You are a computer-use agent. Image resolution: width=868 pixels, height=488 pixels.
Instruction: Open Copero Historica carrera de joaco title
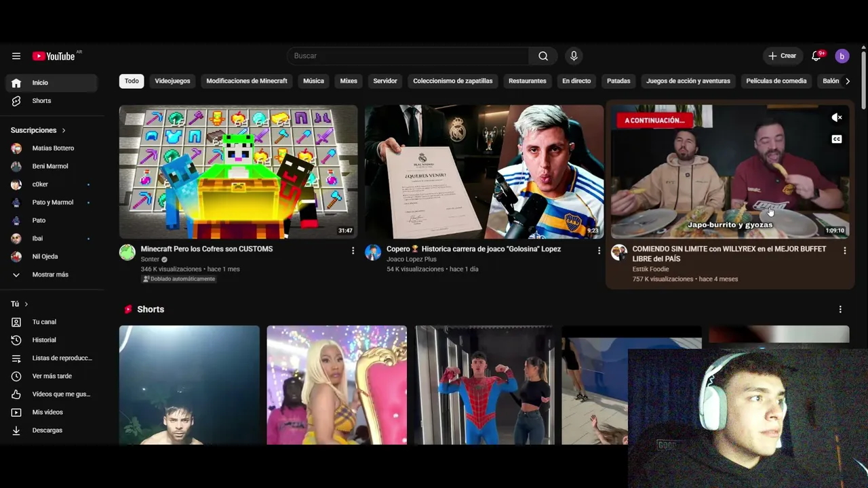[473, 249]
